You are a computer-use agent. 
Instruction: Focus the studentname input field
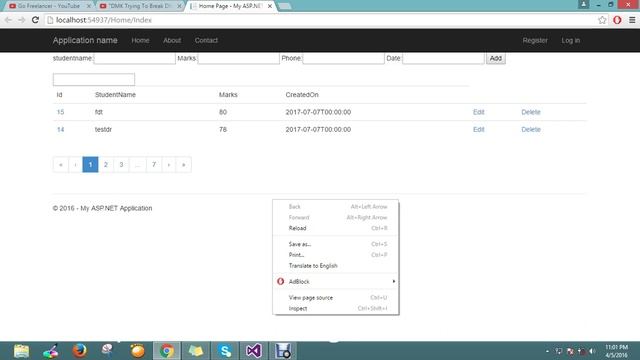tap(135, 58)
